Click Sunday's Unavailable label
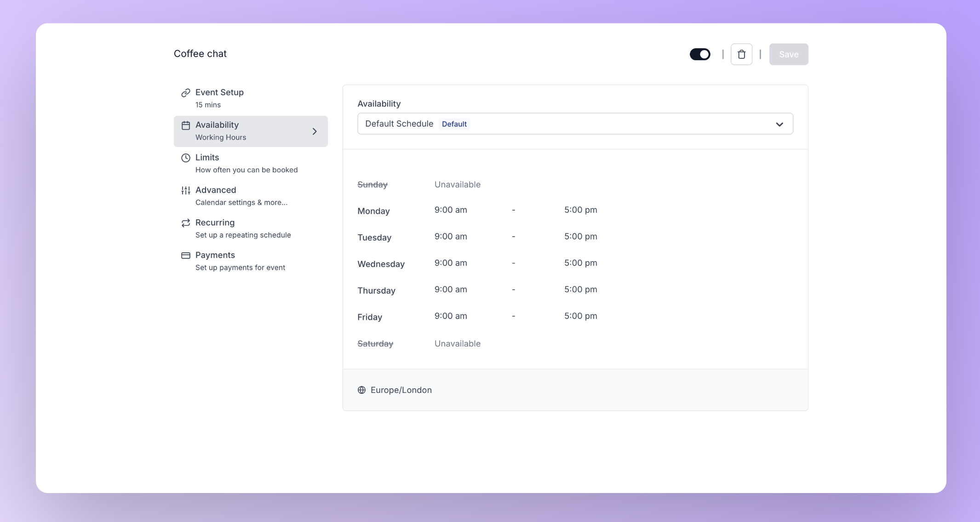980x522 pixels. tap(457, 184)
